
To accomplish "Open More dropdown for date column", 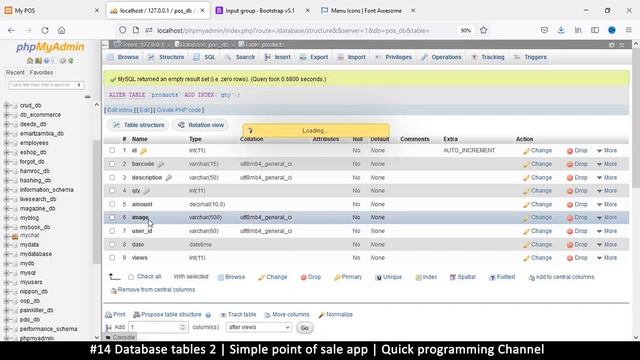I will pyautogui.click(x=607, y=244).
